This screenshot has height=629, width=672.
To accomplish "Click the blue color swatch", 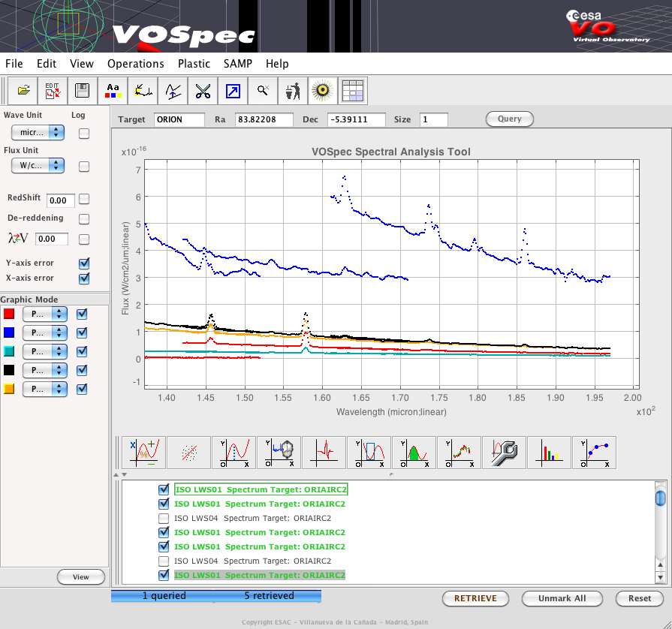I will tap(9, 333).
